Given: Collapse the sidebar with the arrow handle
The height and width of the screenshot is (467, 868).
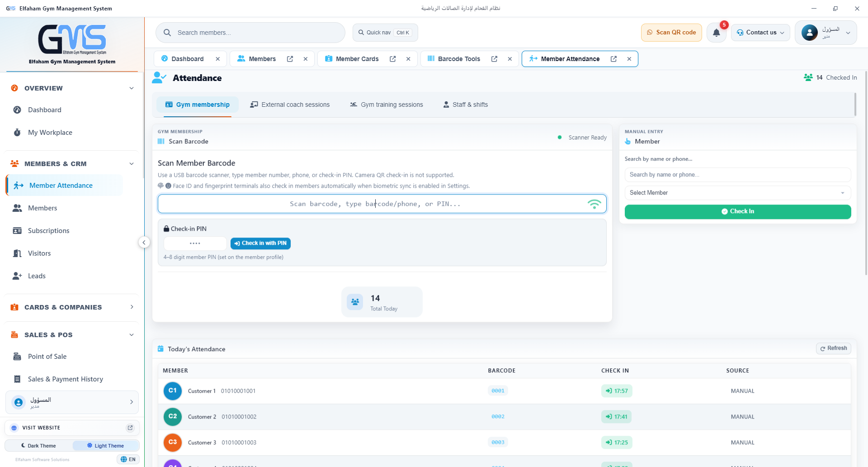Looking at the screenshot, I should pyautogui.click(x=144, y=243).
